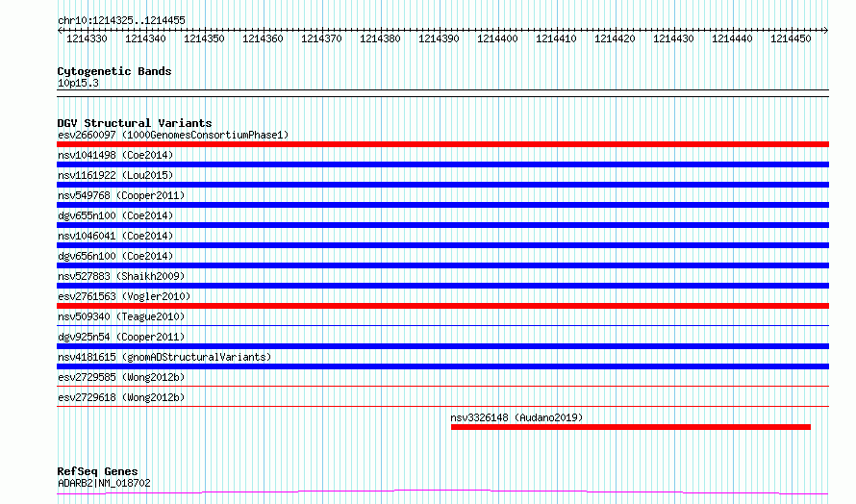Open variant dgv655n100 (Coe2014) label
This screenshot has height=504, width=856.
[115, 215]
